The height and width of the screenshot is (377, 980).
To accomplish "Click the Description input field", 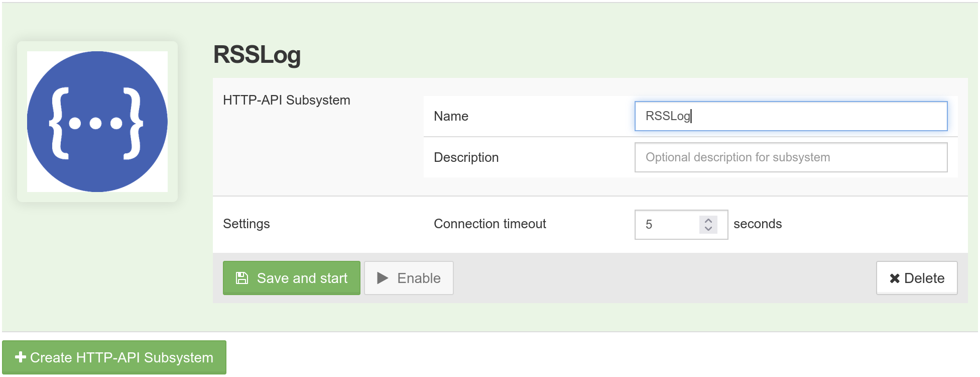I will coord(791,157).
